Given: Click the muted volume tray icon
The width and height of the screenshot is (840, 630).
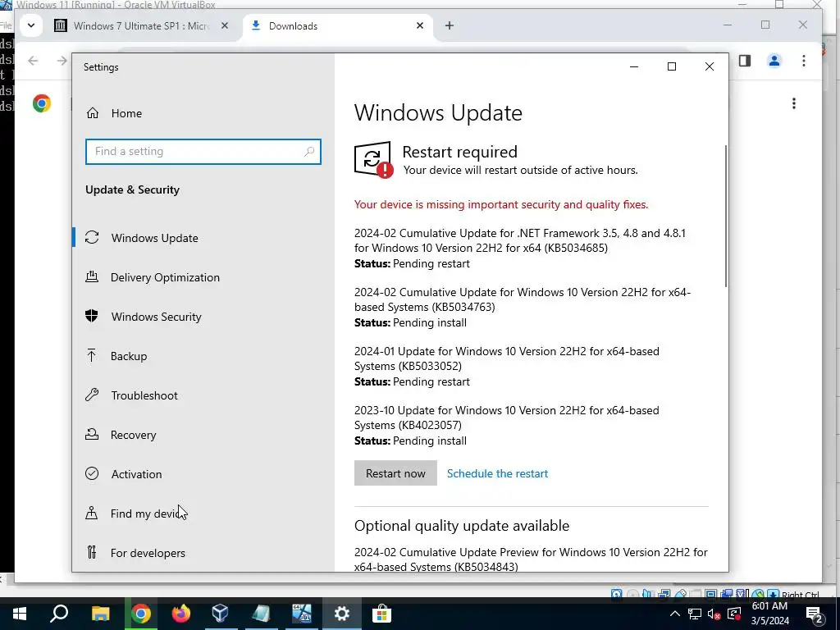Looking at the screenshot, I should 714,614.
